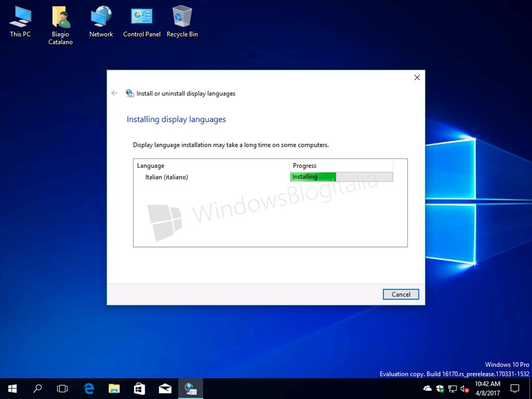This screenshot has width=532, height=399.
Task: Open the Windows Defender tray icon
Action: pyautogui.click(x=440, y=388)
